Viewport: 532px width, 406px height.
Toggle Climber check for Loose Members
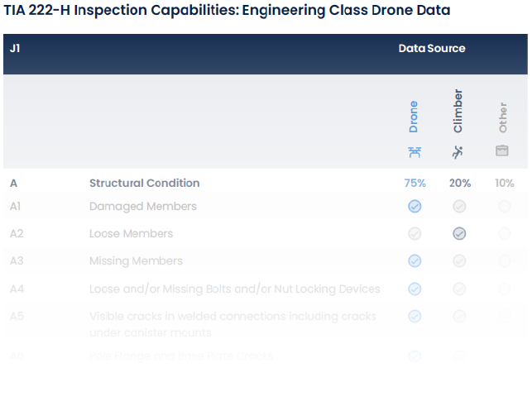[459, 233]
